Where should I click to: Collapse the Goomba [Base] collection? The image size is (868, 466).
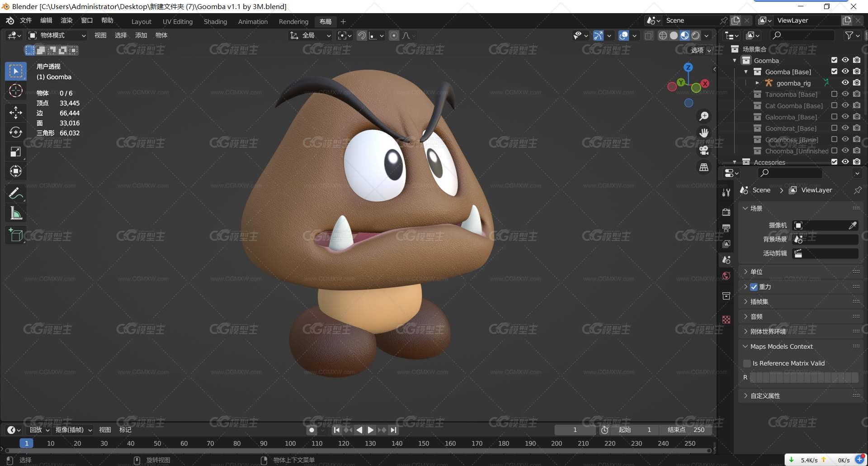(746, 71)
